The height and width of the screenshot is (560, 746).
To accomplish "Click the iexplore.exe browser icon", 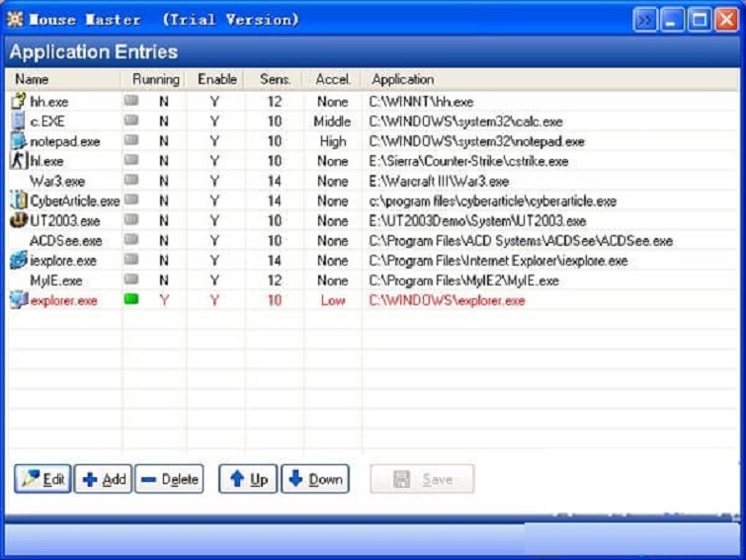I will pyautogui.click(x=19, y=261).
